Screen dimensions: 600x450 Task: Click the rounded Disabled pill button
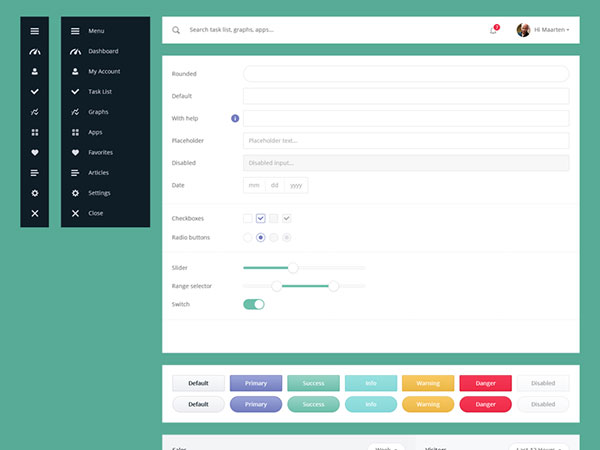(x=543, y=404)
